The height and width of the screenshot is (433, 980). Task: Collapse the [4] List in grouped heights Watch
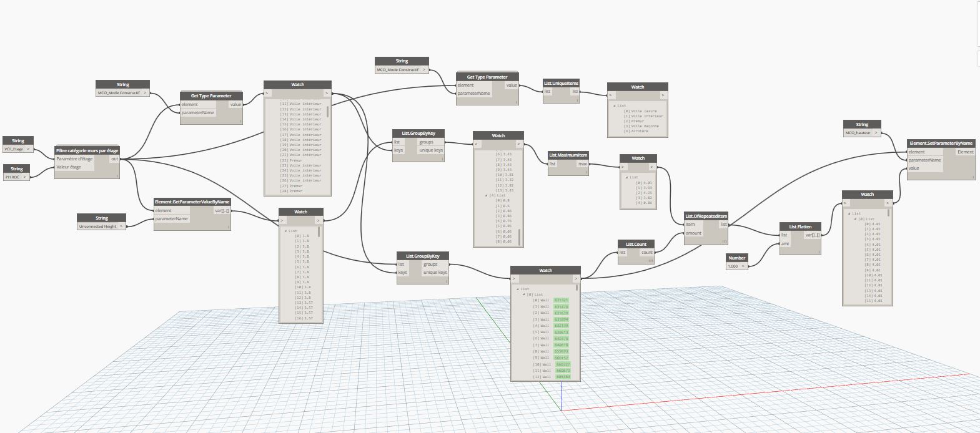[487, 195]
